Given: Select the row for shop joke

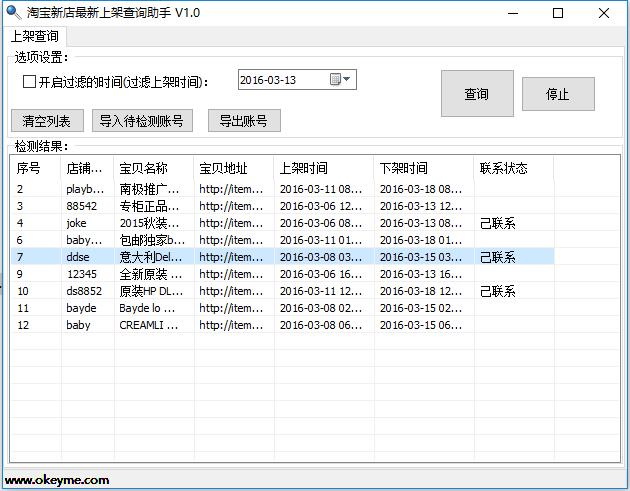Looking at the screenshot, I should click(x=283, y=223).
